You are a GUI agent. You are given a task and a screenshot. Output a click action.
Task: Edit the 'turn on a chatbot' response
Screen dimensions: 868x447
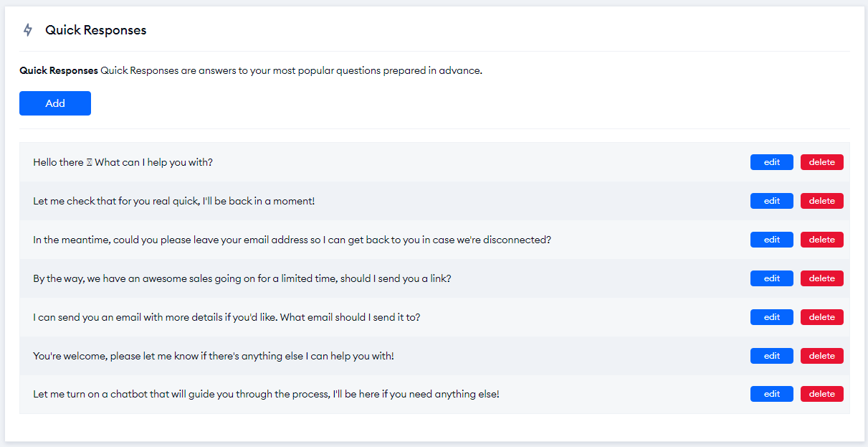pyautogui.click(x=771, y=395)
